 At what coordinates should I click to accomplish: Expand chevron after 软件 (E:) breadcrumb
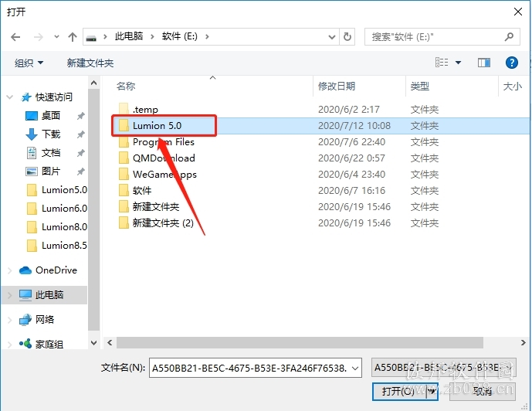(x=207, y=36)
